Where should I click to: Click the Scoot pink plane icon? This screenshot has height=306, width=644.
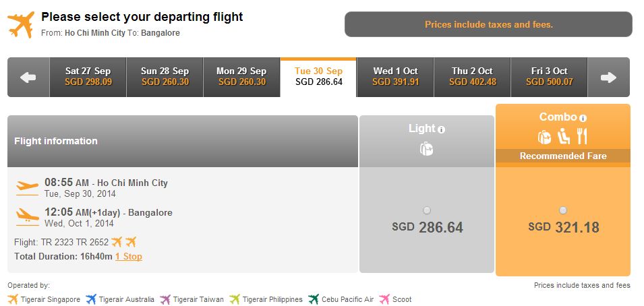(384, 299)
